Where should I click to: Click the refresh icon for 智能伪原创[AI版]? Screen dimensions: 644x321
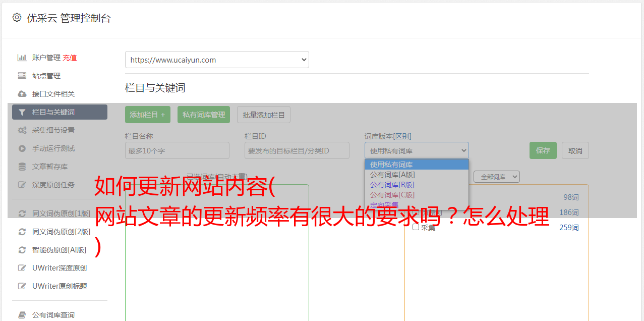coord(22,250)
